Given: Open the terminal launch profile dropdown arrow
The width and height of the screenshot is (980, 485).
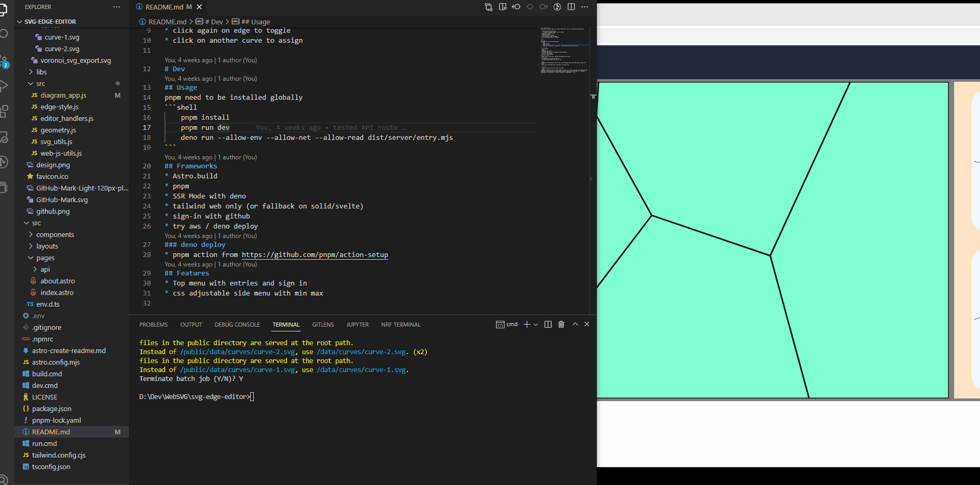Looking at the screenshot, I should (x=536, y=325).
